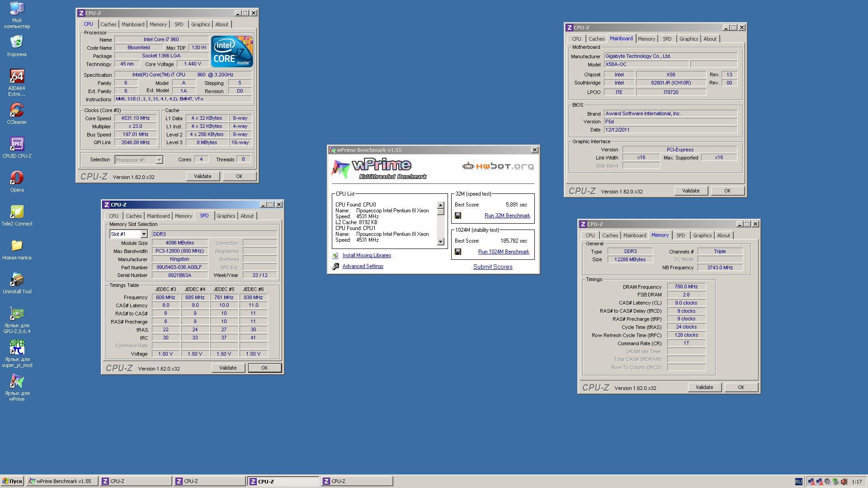Click the DRAM Frequency 788.0 MHz field
Viewport: 868px width, 488px height.
pos(686,287)
